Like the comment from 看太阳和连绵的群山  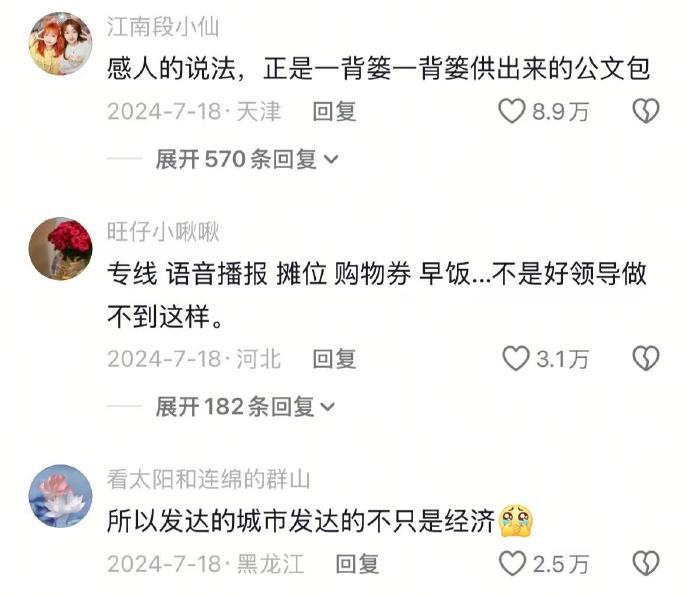513,563
